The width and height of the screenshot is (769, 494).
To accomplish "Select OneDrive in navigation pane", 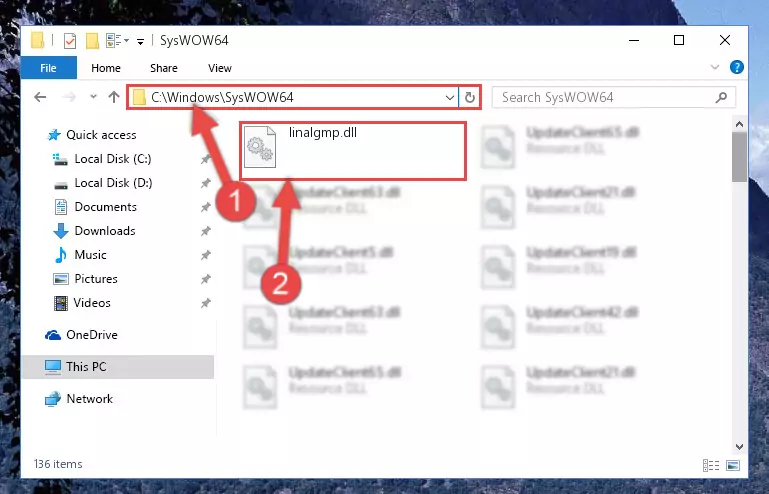I will 92,335.
